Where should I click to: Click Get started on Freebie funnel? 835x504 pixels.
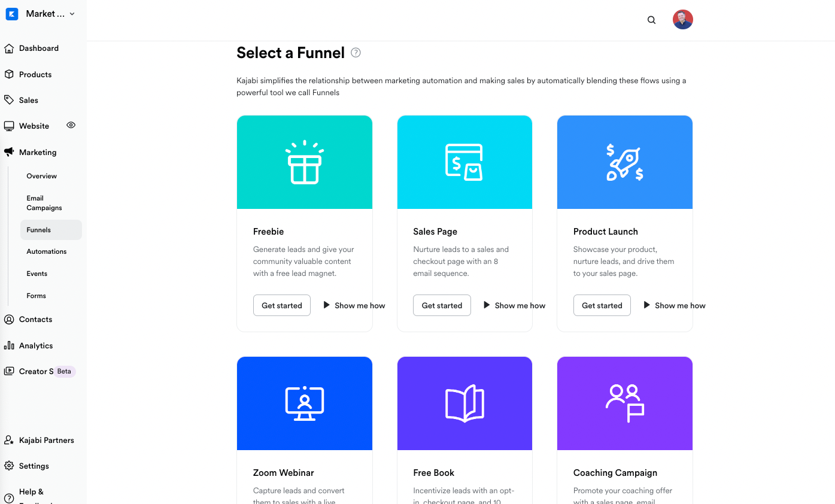[x=282, y=305]
